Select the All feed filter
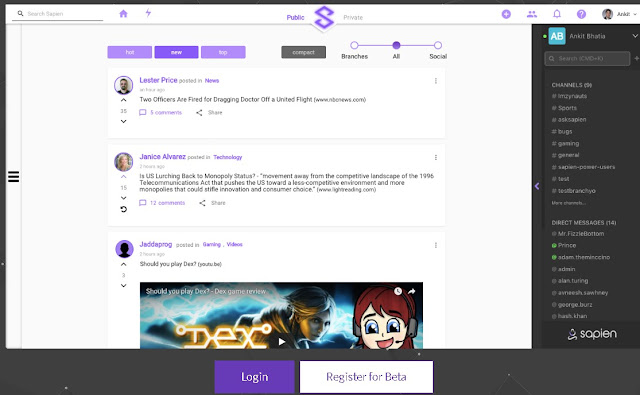The width and height of the screenshot is (640, 395). 396,45
